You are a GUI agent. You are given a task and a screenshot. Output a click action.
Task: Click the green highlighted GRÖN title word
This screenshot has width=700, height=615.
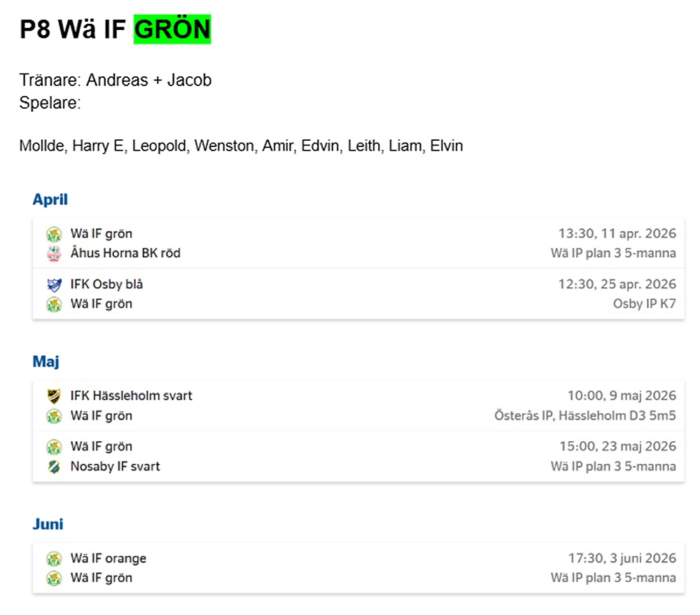(x=172, y=30)
